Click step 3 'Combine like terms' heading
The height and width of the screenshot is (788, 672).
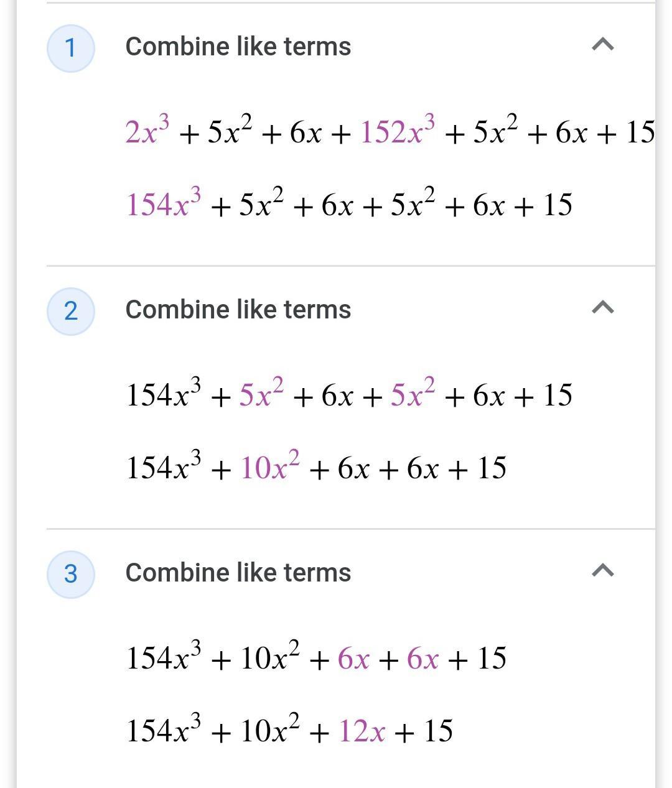[x=238, y=573]
